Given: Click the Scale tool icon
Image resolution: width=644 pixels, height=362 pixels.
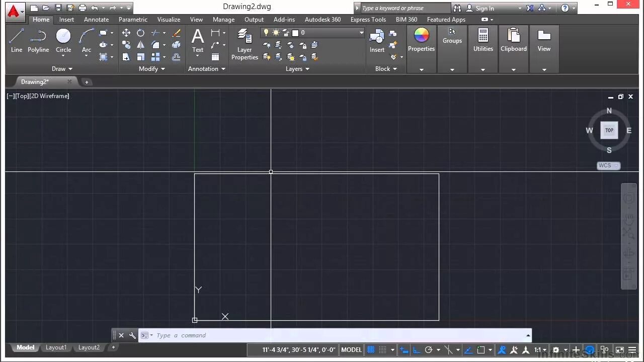Looking at the screenshot, I should point(140,57).
